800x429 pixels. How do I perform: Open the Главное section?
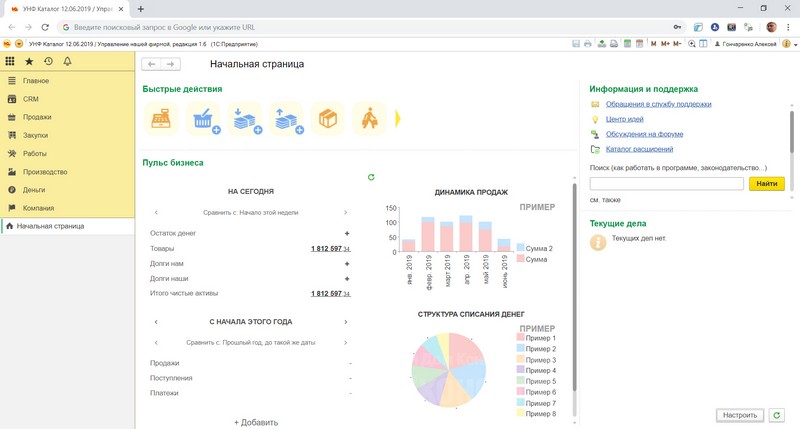point(67,81)
